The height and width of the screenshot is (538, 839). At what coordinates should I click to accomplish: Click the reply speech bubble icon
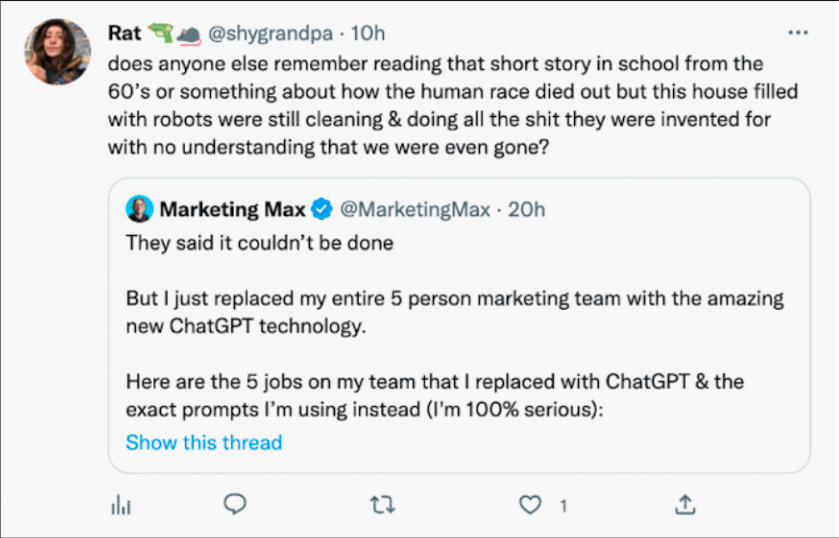pos(234,504)
